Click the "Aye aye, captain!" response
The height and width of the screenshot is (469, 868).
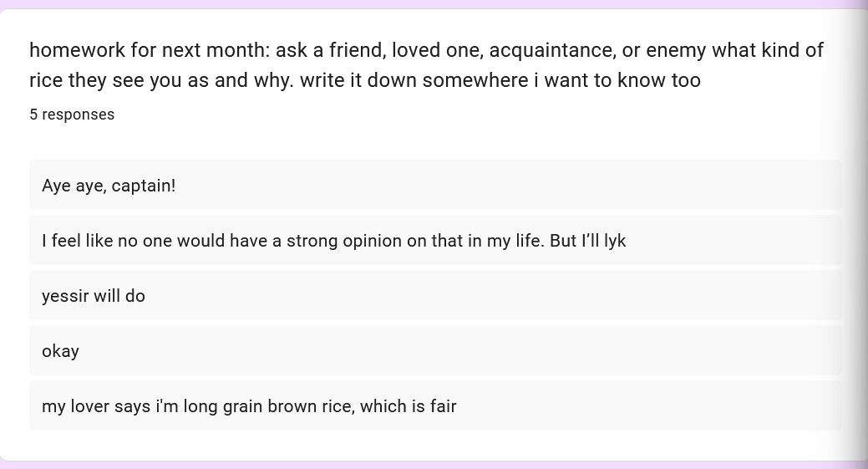(109, 186)
